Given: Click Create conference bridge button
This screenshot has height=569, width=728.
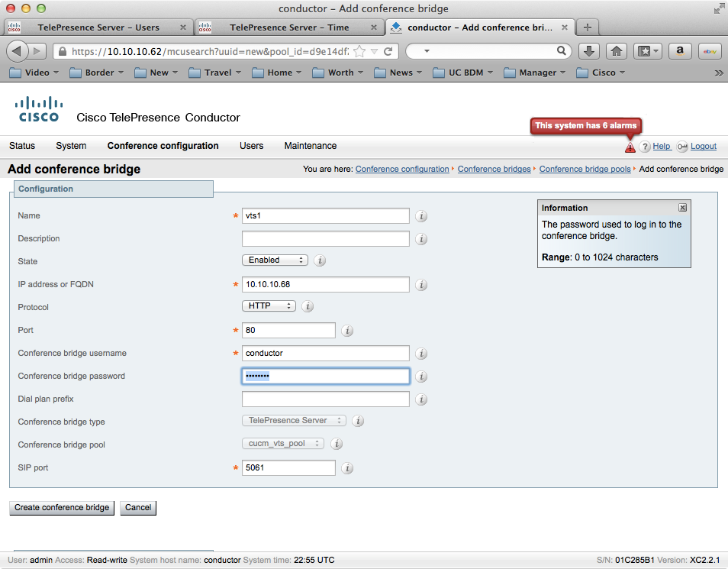Looking at the screenshot, I should click(62, 508).
